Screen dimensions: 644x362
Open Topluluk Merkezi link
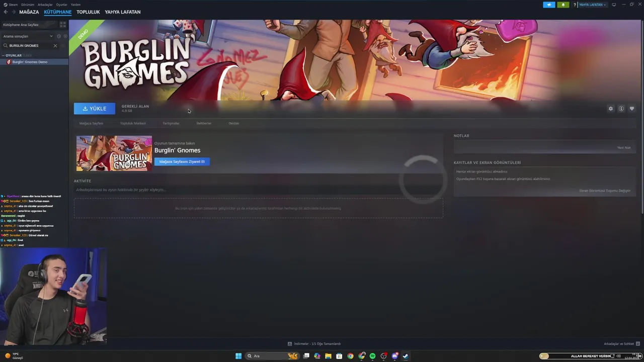click(133, 123)
